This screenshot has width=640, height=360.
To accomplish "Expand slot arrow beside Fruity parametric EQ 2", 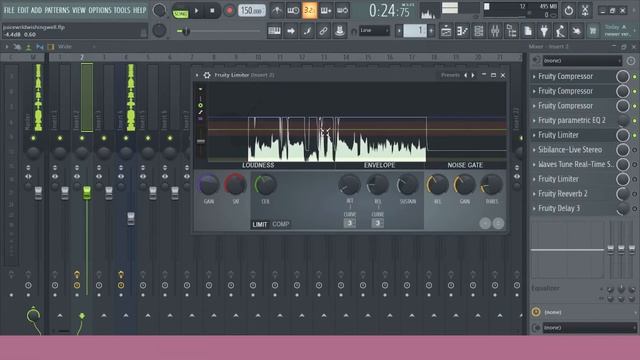I will (534, 120).
